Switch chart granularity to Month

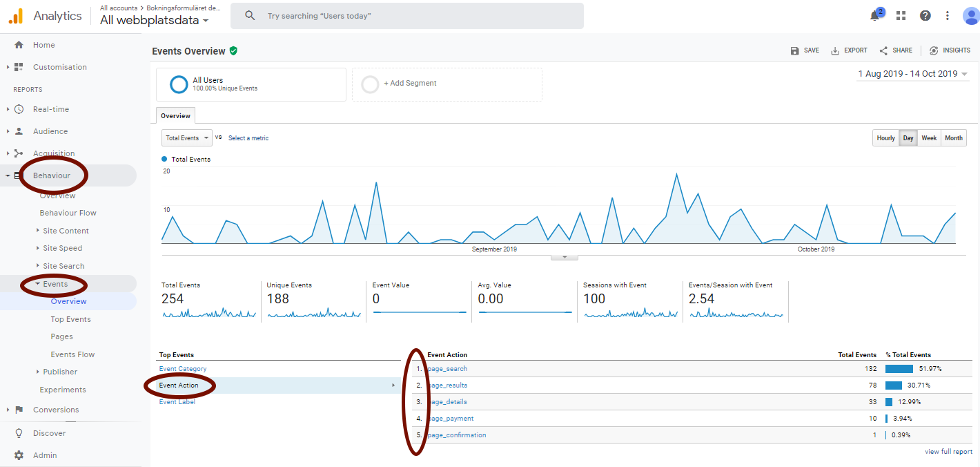(954, 138)
